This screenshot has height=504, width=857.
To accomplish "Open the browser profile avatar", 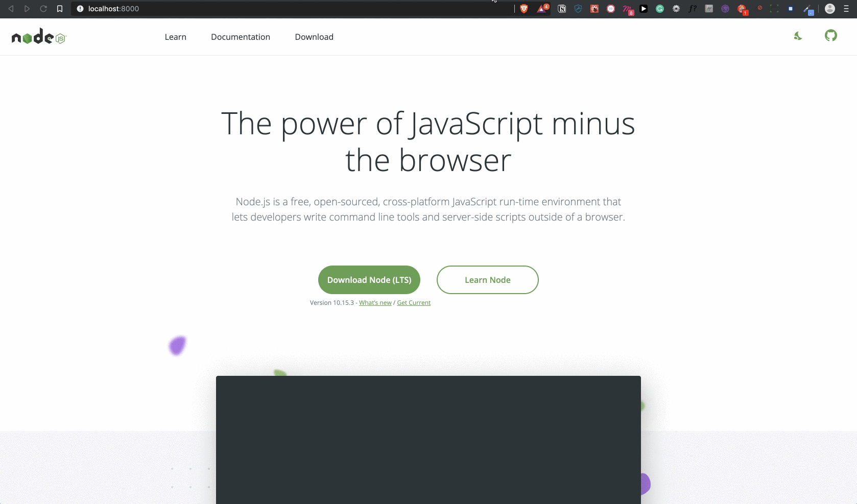I will (x=830, y=9).
